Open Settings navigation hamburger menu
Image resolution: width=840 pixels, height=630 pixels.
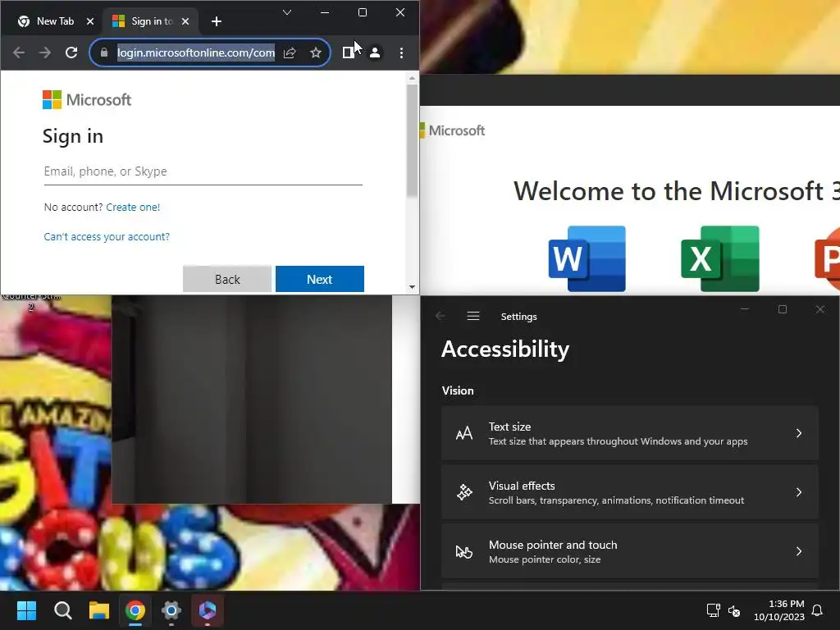[473, 316]
